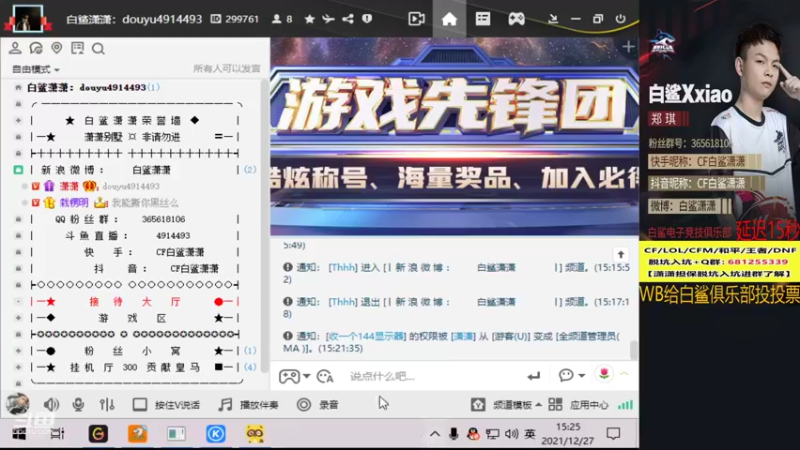Screen dimensions: 800x450
Task: Expand the 挂机厅 300 贡献皇马 channel
Action: tap(18, 367)
